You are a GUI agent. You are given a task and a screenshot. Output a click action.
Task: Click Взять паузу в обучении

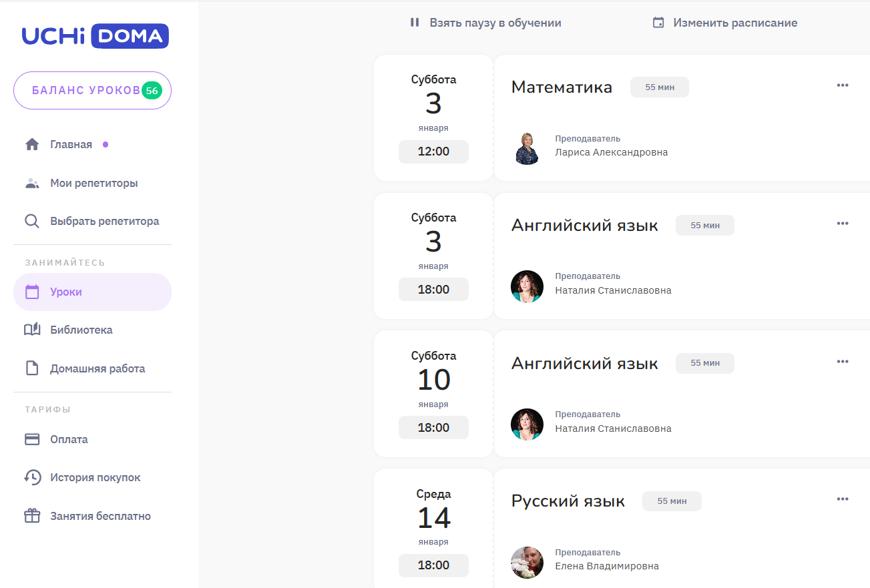pos(485,23)
